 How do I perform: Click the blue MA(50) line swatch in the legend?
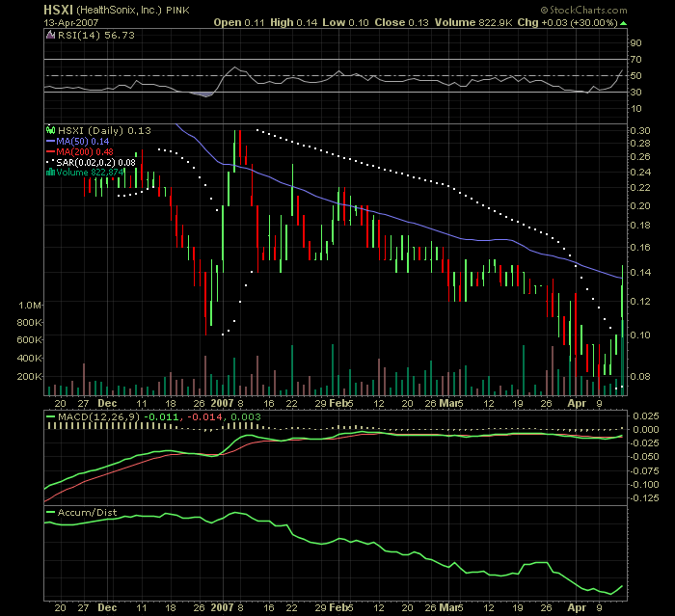[x=51, y=142]
